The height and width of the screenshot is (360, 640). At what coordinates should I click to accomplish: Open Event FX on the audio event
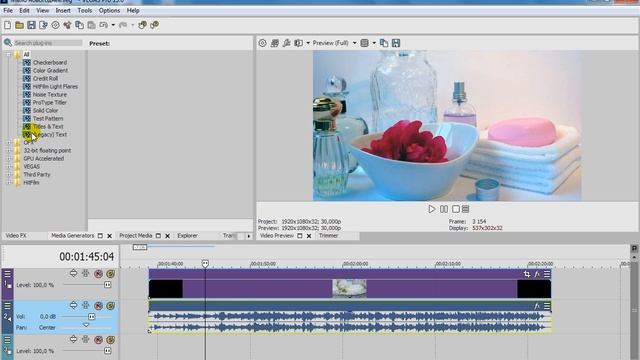pos(537,306)
